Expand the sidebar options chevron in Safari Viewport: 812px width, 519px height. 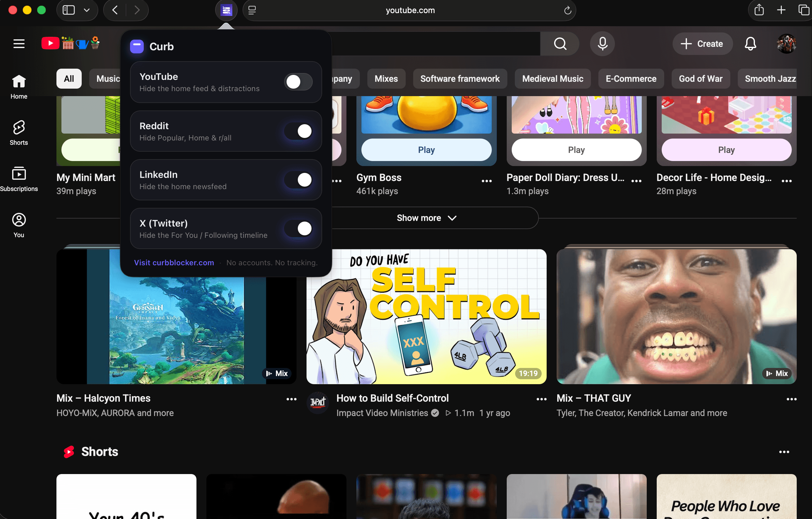pyautogui.click(x=87, y=10)
